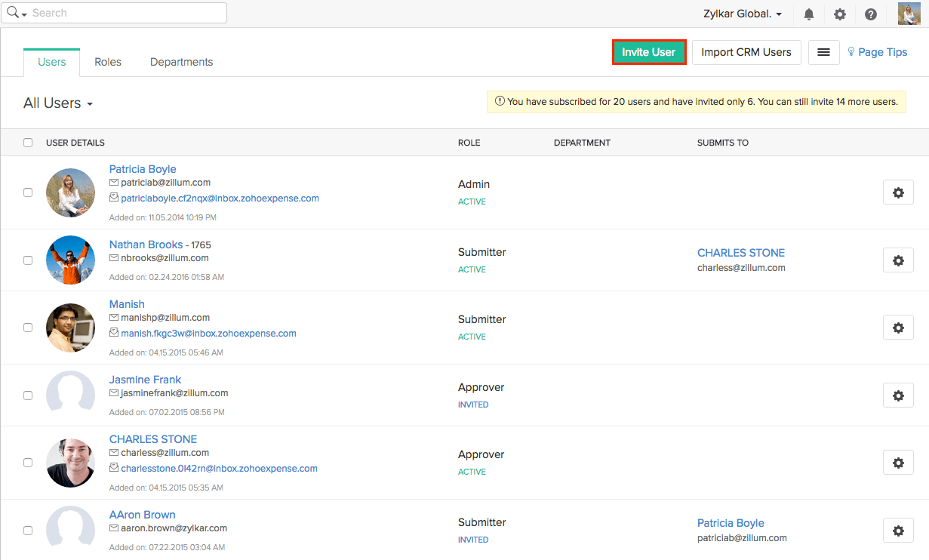
Task: Click Nathan Brooks' profile photo
Action: (70, 260)
